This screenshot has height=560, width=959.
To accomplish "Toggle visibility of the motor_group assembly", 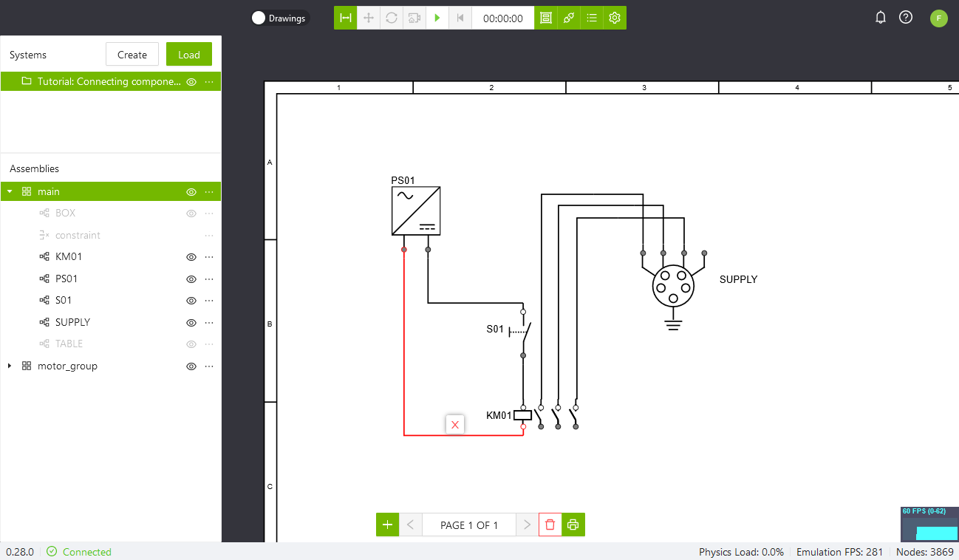I will (191, 366).
